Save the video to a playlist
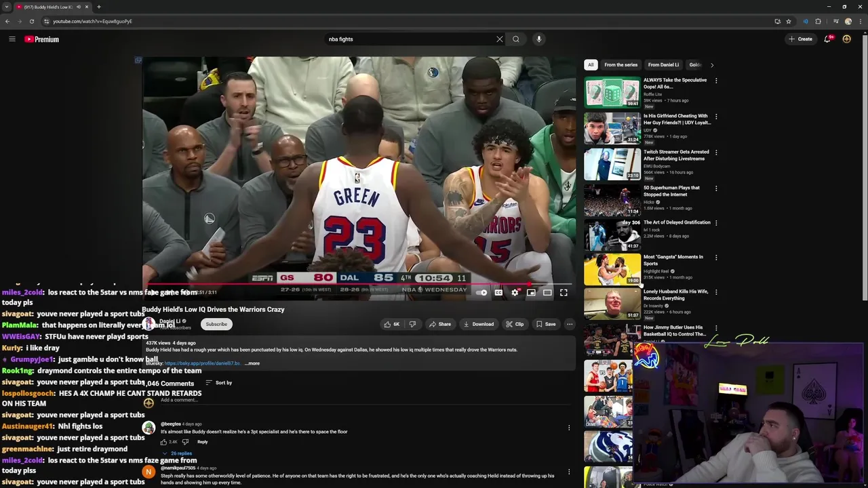 pyautogui.click(x=546, y=324)
